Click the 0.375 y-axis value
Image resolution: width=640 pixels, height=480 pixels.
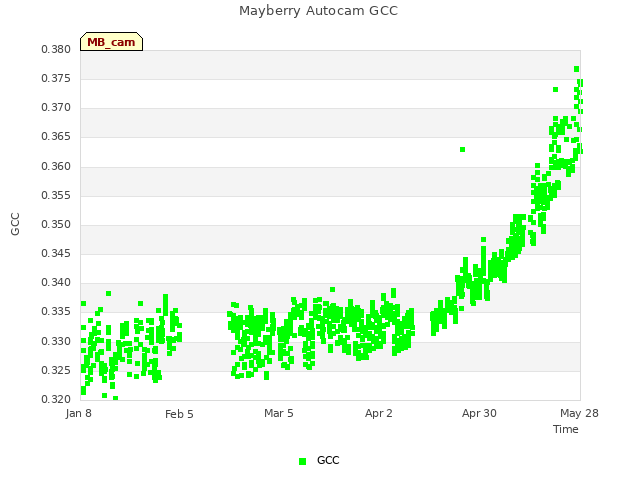click(x=56, y=78)
